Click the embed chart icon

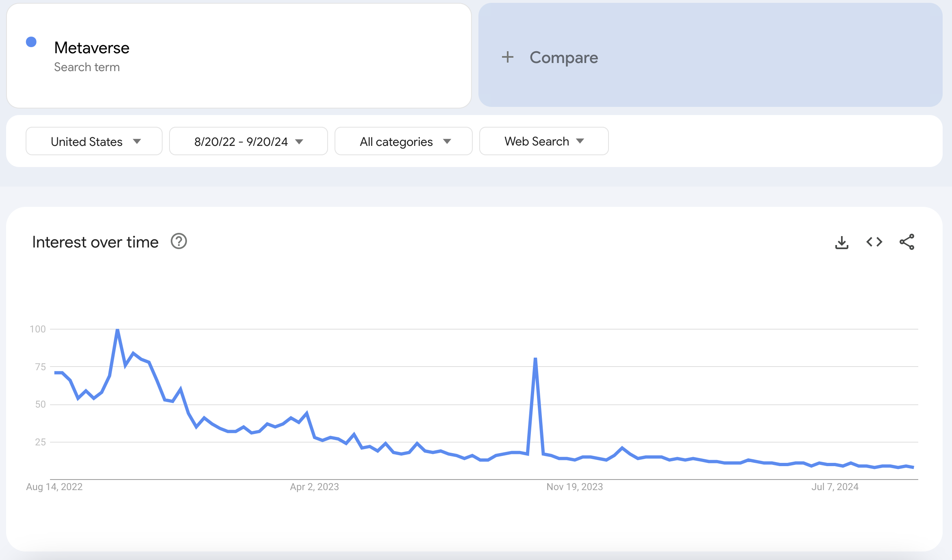[x=874, y=242]
